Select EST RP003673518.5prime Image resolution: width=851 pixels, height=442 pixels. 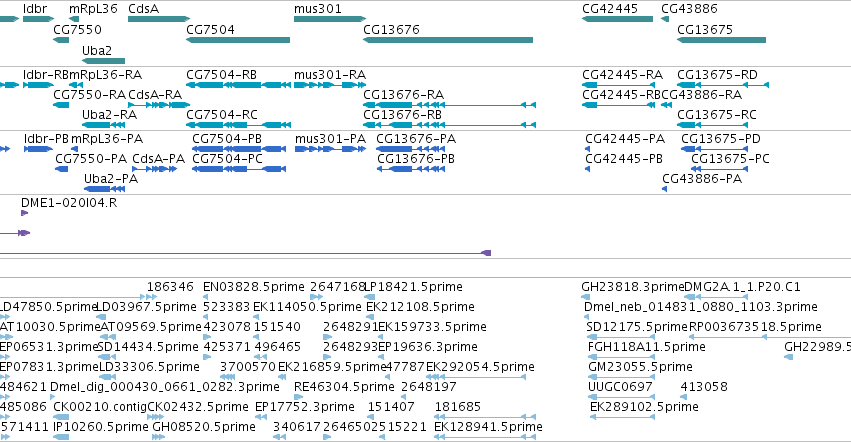[x=770, y=337]
